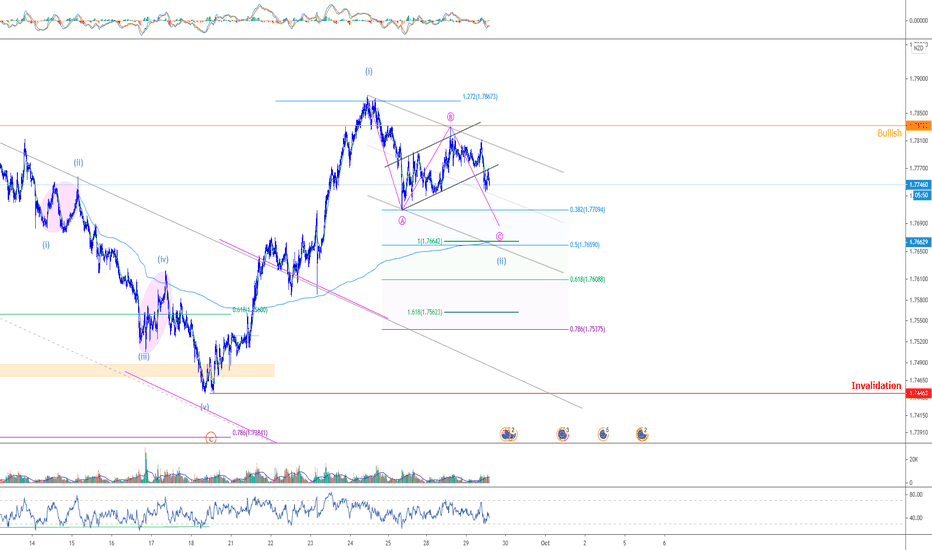Click the (iv) wave label

point(163,259)
